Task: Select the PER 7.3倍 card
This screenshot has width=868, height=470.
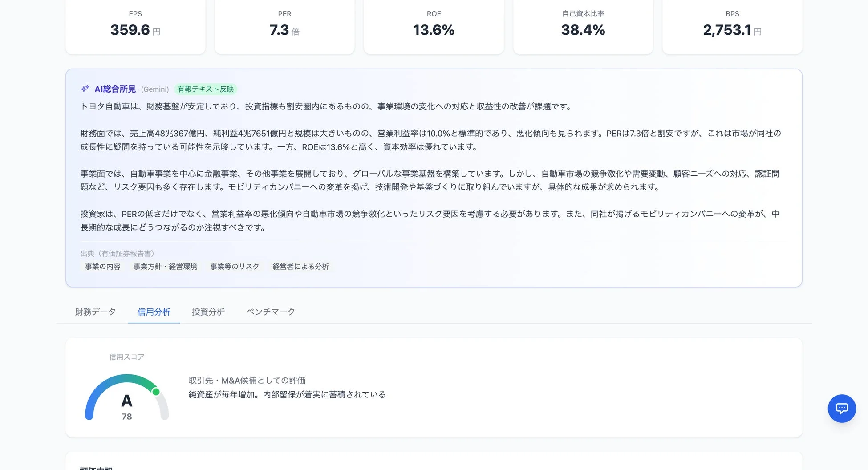Action: click(x=284, y=24)
